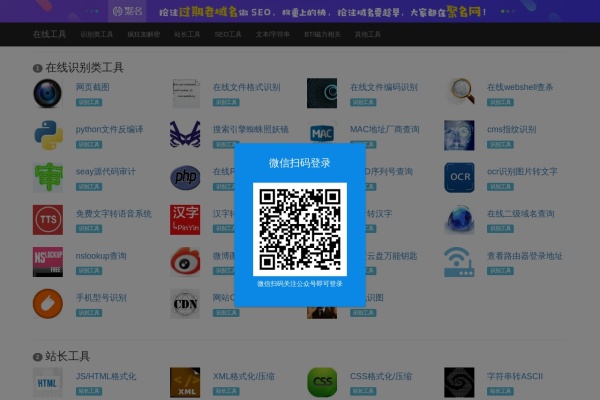
Task: Click the red 汉字 PinYin icon
Action: (x=185, y=219)
